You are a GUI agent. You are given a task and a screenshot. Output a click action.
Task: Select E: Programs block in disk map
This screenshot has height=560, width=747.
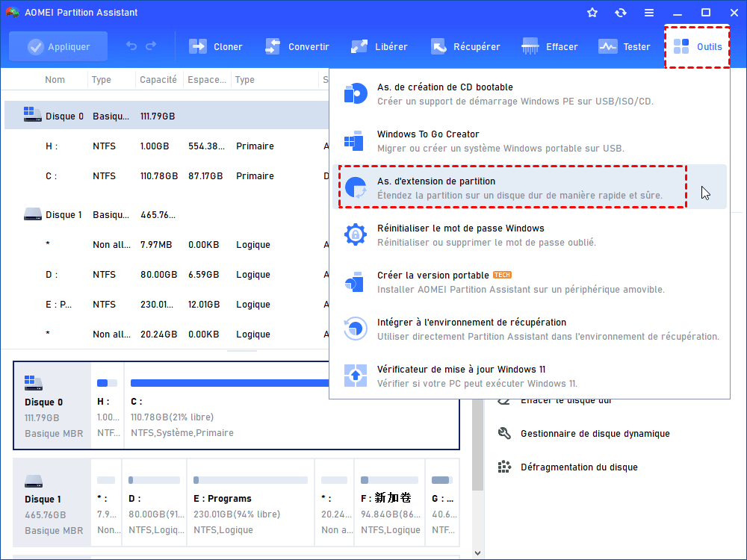250,503
